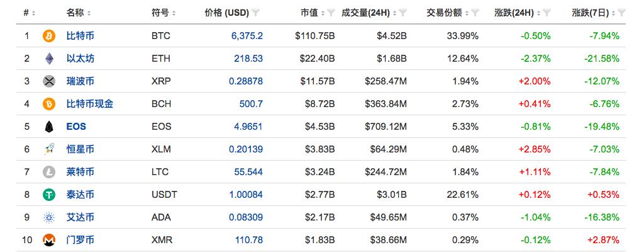Click the Bitcoin price 6,375.2
Image resolution: width=644 pixels, height=252 pixels.
click(247, 36)
